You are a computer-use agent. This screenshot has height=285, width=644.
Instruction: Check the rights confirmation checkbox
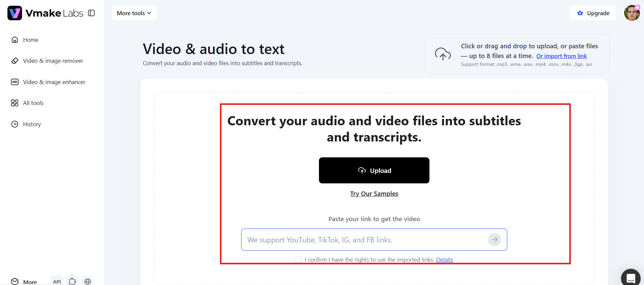click(x=298, y=260)
